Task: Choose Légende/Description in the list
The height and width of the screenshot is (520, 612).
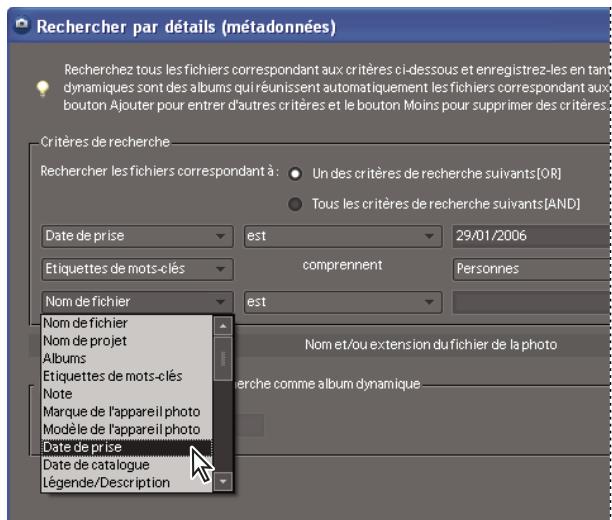Action: pos(127,483)
